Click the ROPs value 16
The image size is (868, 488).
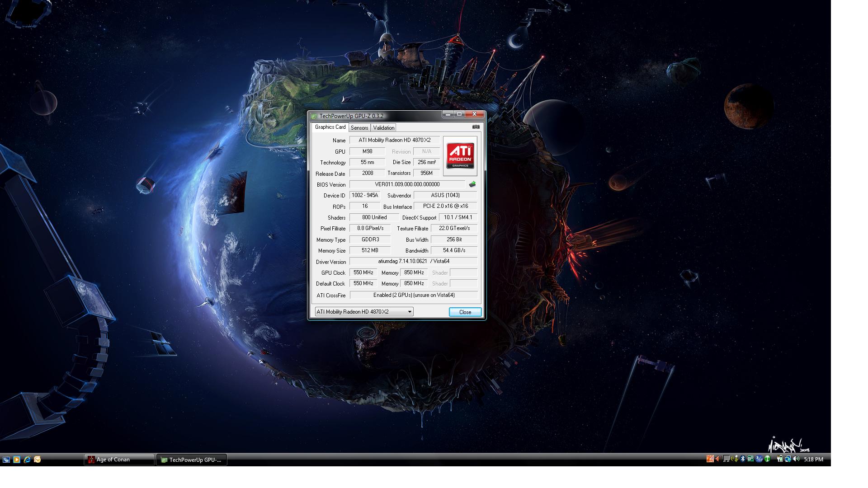tap(365, 206)
